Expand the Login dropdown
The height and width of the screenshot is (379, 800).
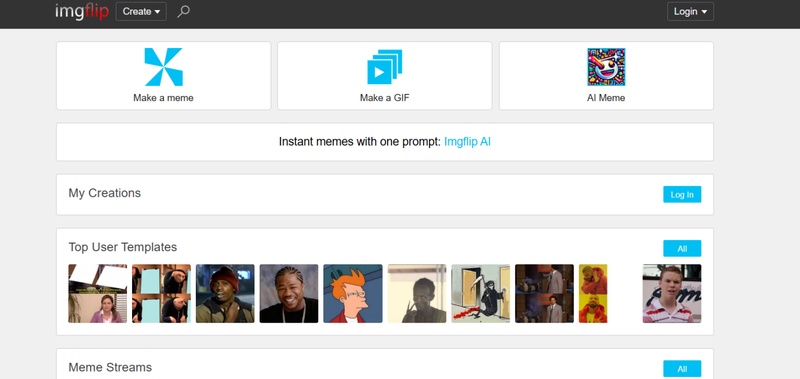point(690,11)
